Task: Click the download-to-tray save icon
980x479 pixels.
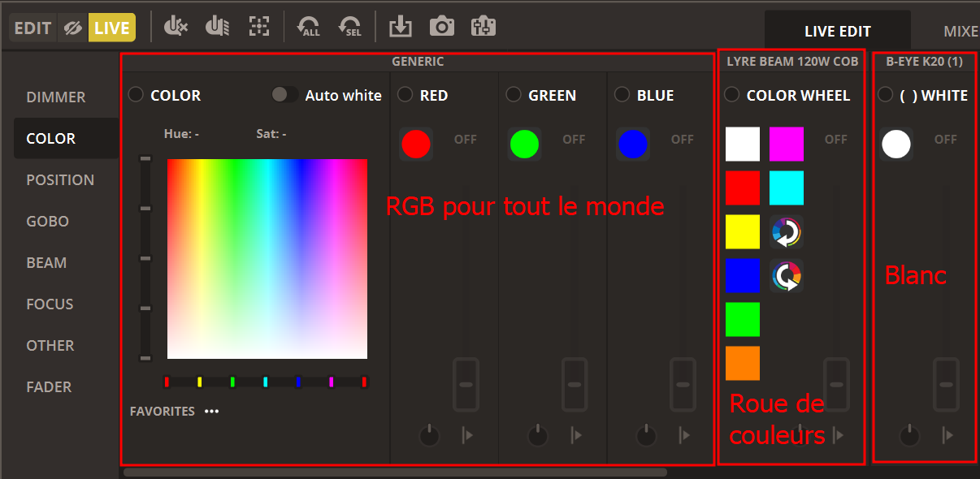Action: (401, 27)
